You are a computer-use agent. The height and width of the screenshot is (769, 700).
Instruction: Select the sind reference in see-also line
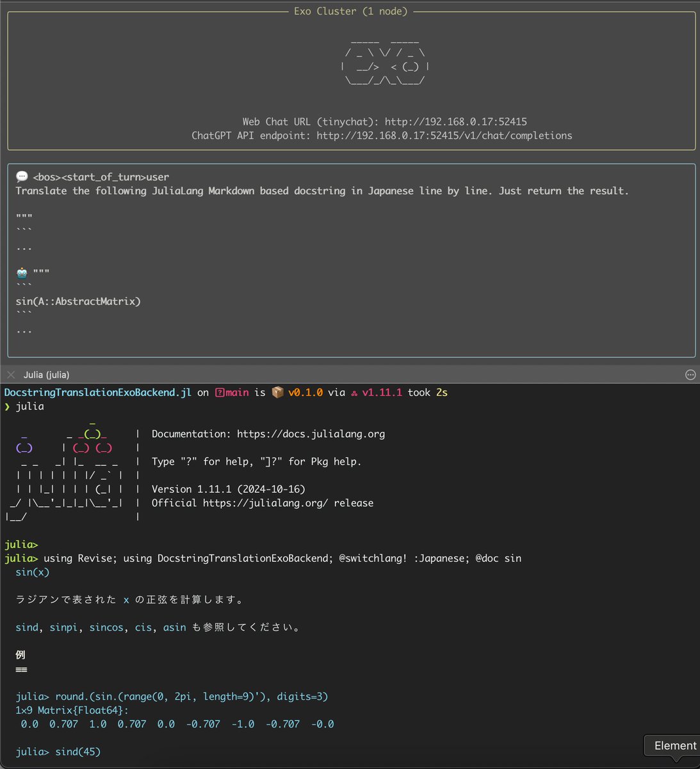[x=27, y=627]
